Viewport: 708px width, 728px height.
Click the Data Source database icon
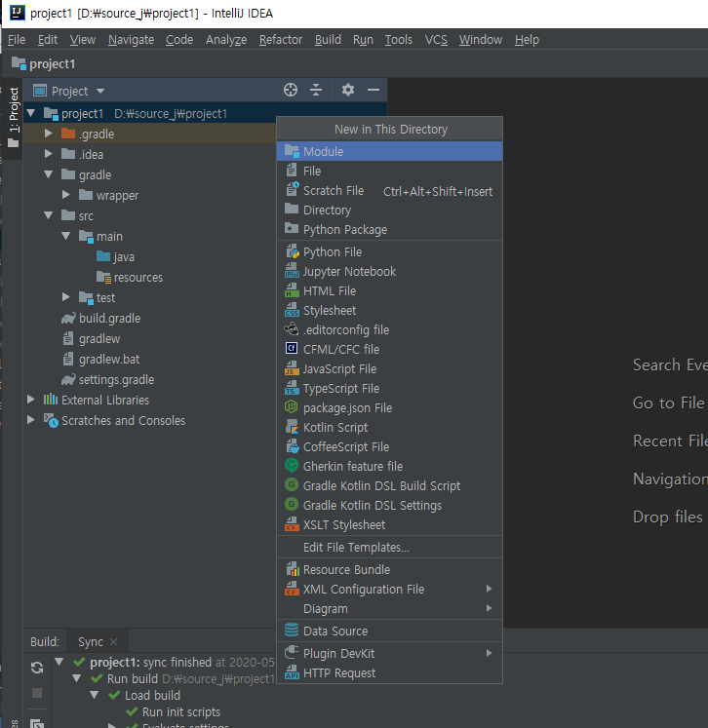[292, 631]
